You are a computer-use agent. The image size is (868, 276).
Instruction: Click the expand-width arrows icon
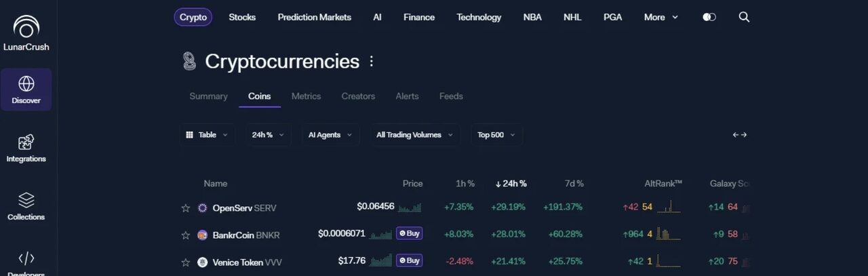740,135
